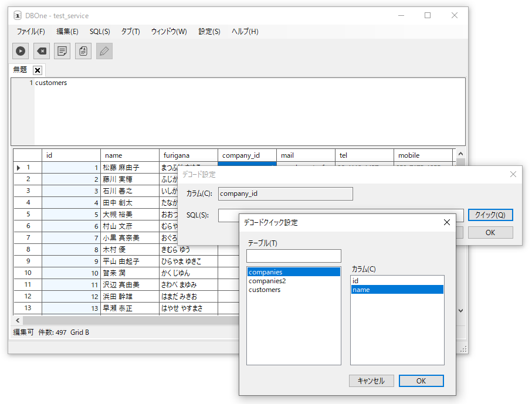Click the note page toolbar icon

pyautogui.click(x=62, y=51)
